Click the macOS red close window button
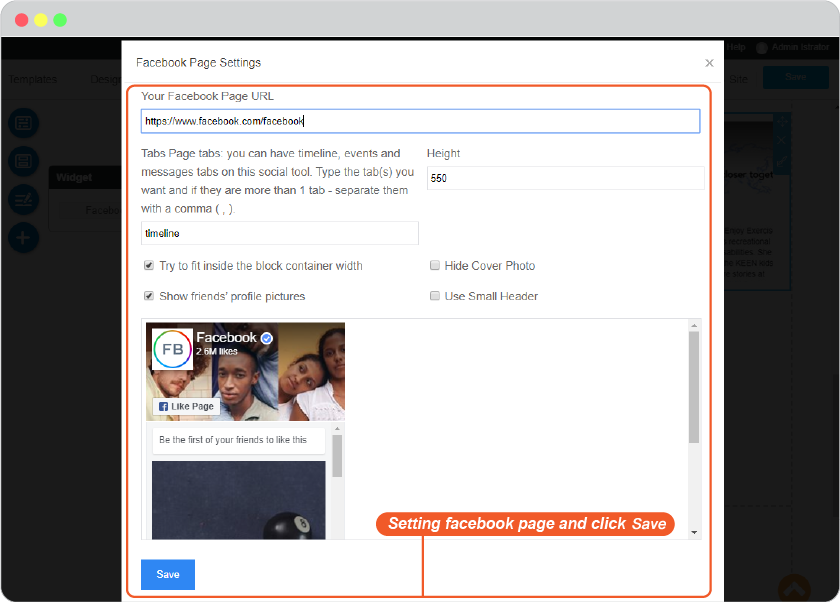Image resolution: width=840 pixels, height=602 pixels. pyautogui.click(x=22, y=20)
